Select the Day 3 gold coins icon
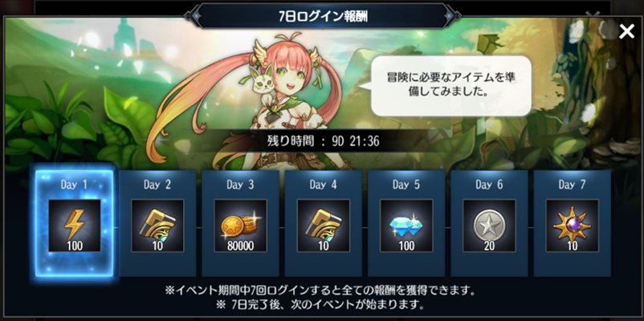Screen dimensions: 644x321 tap(240, 226)
